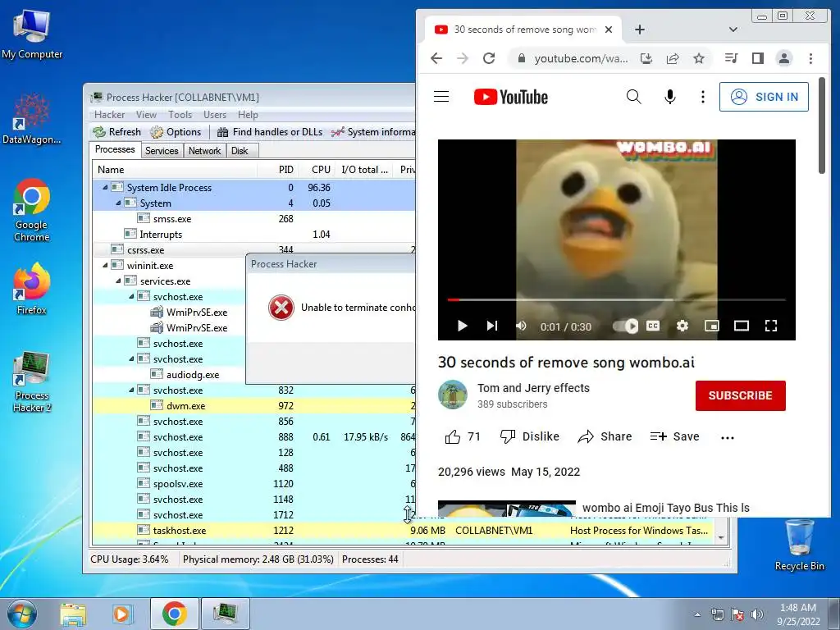Image resolution: width=840 pixels, height=630 pixels.
Task: Open DataWagon desktop shortcut
Action: click(32, 119)
